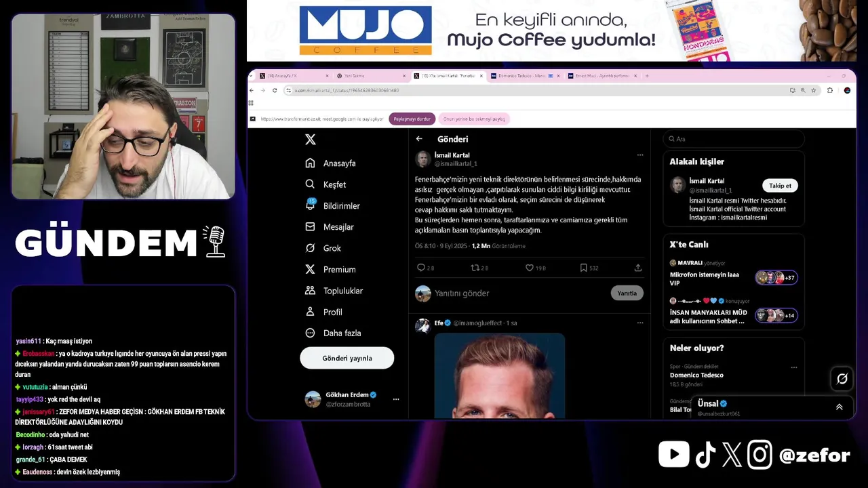Viewport: 868px width, 488px height.
Task: Click the share icon on İsmail Kartal's post
Action: point(638,268)
